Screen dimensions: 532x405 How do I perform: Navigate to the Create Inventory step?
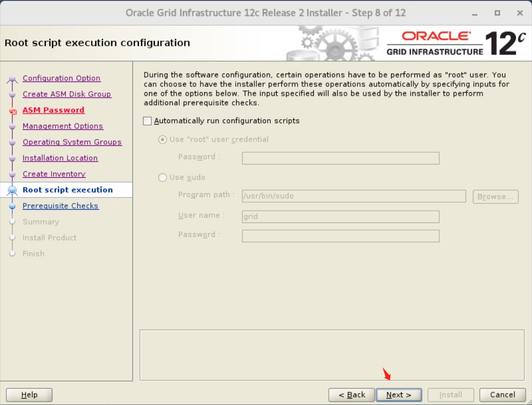(x=54, y=174)
